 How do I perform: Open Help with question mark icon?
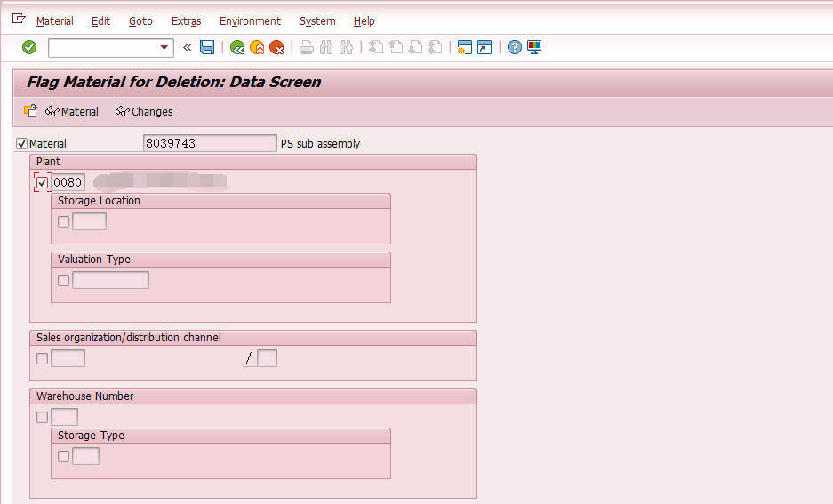(514, 47)
